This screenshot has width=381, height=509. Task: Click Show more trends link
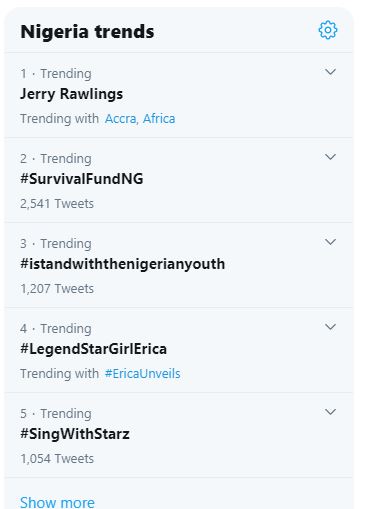[57, 502]
